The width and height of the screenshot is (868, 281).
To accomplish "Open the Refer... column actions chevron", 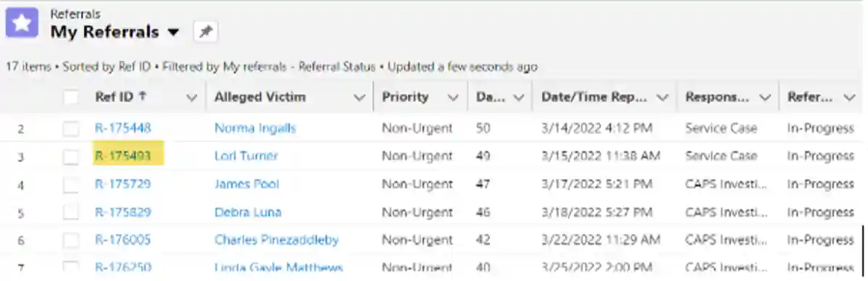I will pyautogui.click(x=849, y=98).
